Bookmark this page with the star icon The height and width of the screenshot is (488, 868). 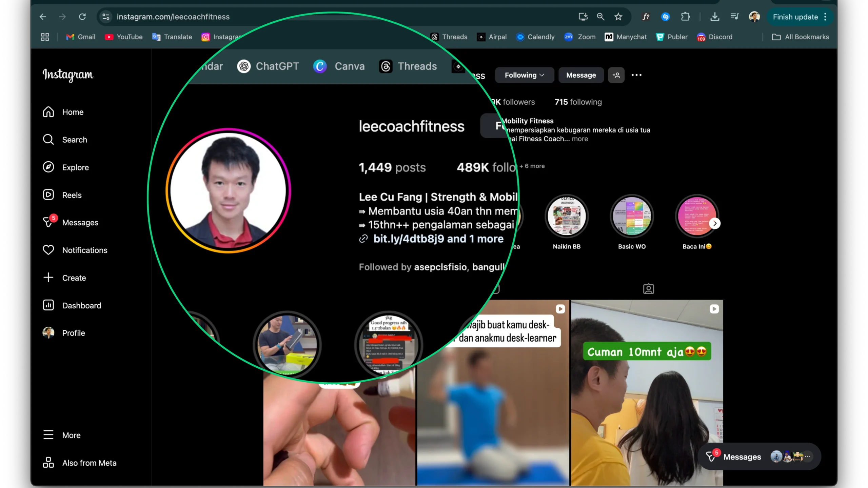(x=618, y=17)
